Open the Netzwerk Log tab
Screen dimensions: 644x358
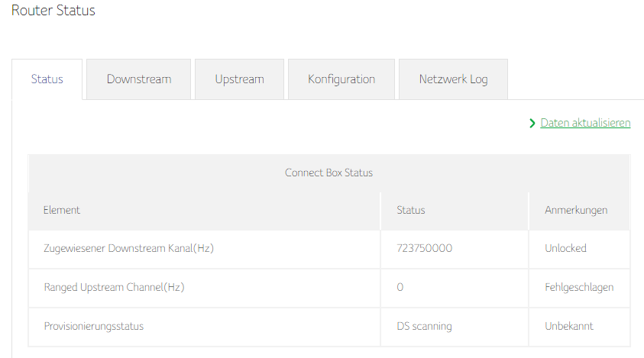pyautogui.click(x=454, y=79)
